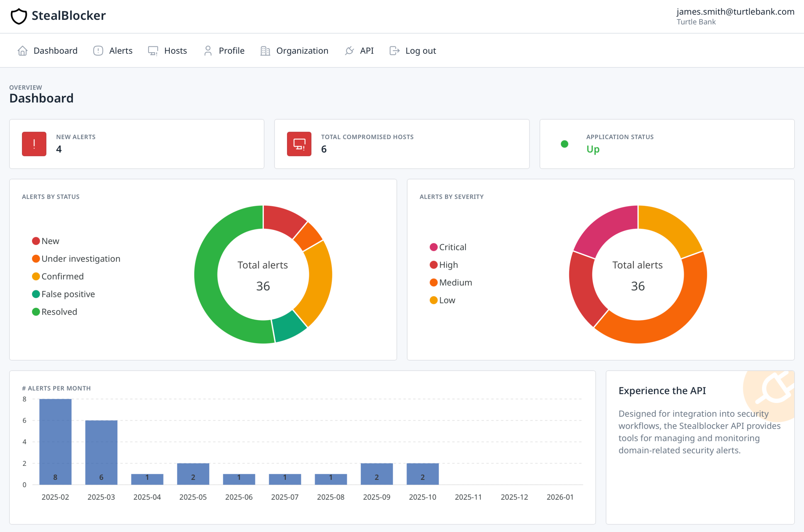Toggle the False positive legend entry
The image size is (804, 532).
[68, 294]
